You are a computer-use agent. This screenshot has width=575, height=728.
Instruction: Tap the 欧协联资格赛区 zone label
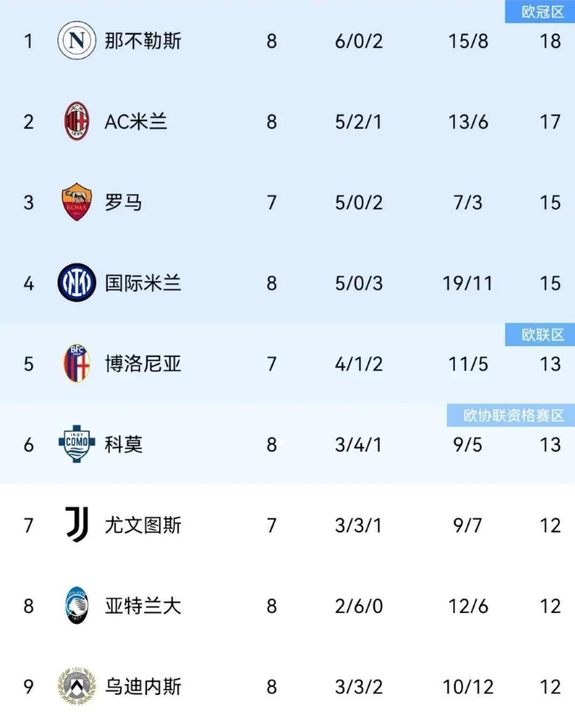(x=513, y=415)
